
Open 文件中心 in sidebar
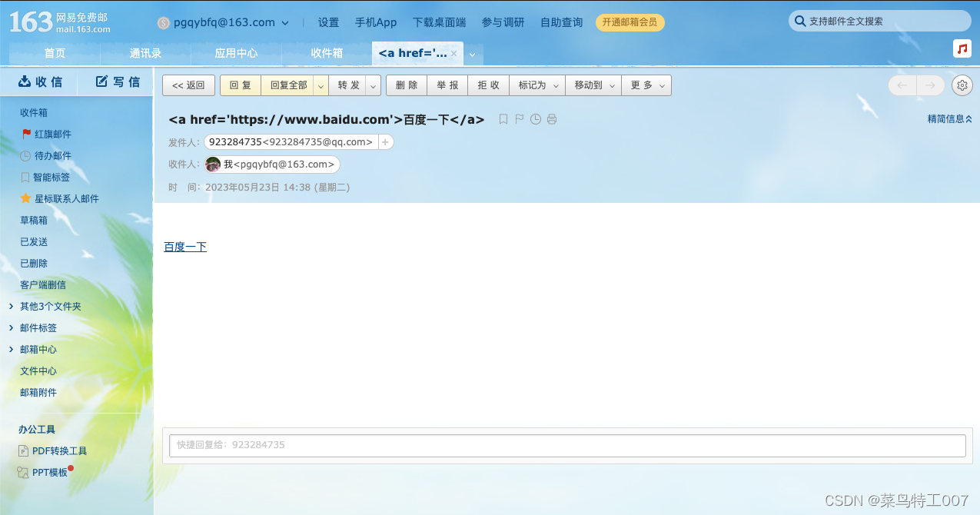38,370
